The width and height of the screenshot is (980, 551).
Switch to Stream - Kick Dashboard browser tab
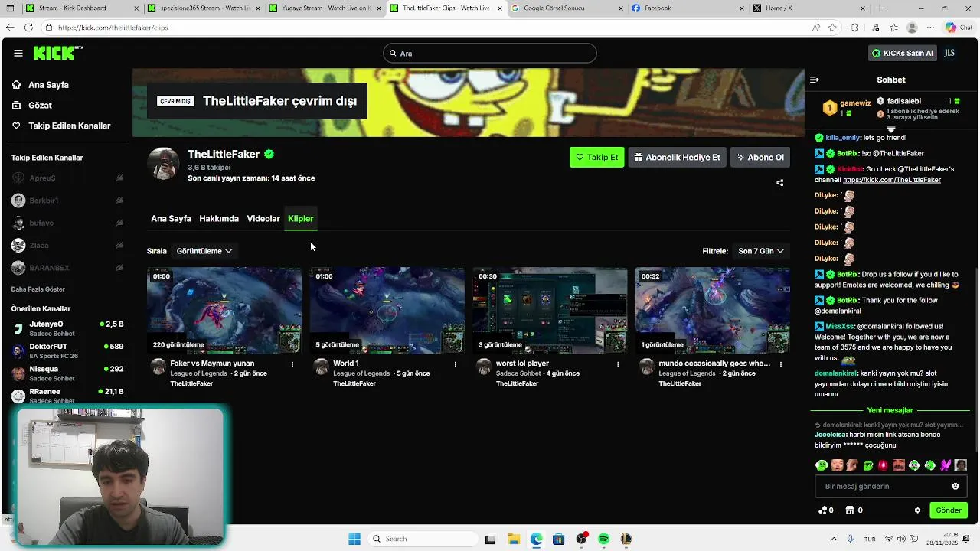pos(81,8)
